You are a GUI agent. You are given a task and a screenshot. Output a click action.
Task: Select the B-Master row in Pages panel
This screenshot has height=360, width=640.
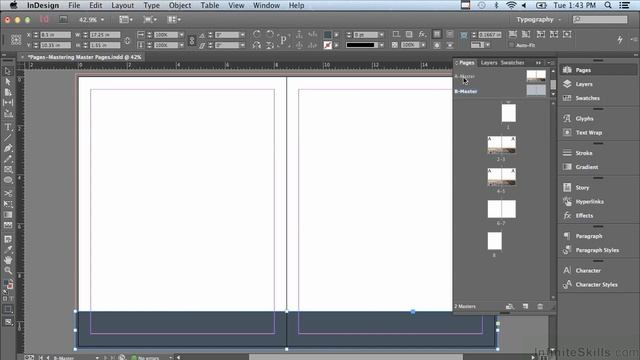click(500, 91)
